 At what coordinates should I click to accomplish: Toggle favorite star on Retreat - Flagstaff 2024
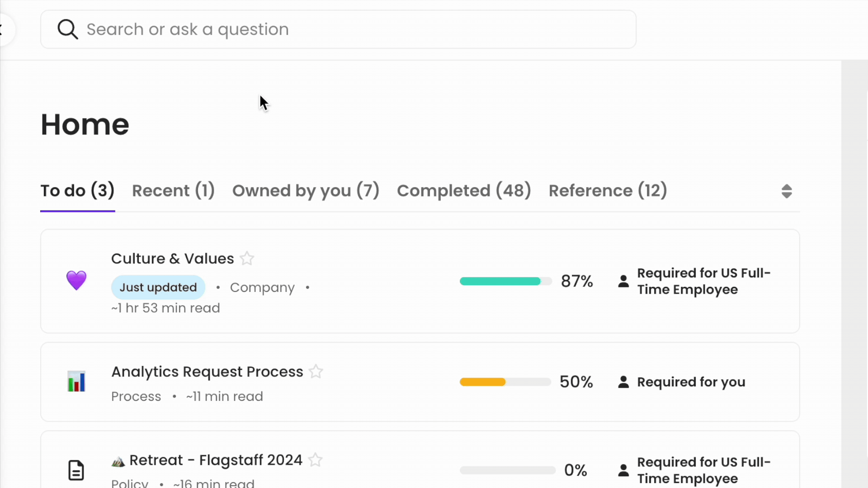pos(316,460)
